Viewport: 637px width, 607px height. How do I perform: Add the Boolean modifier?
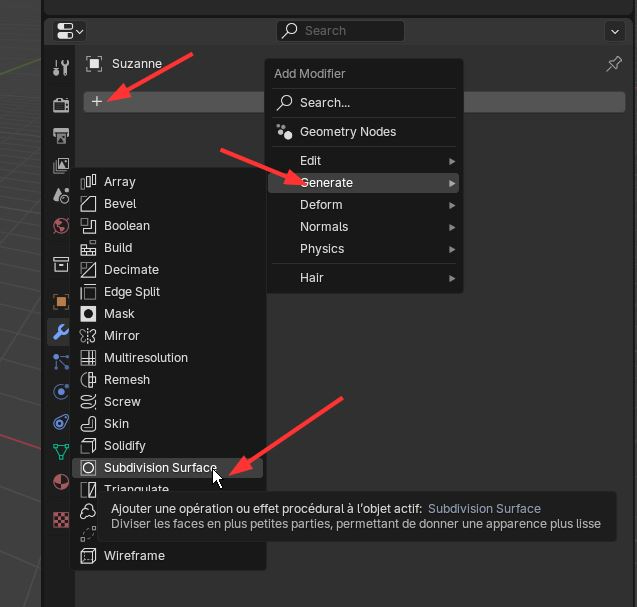167,225
